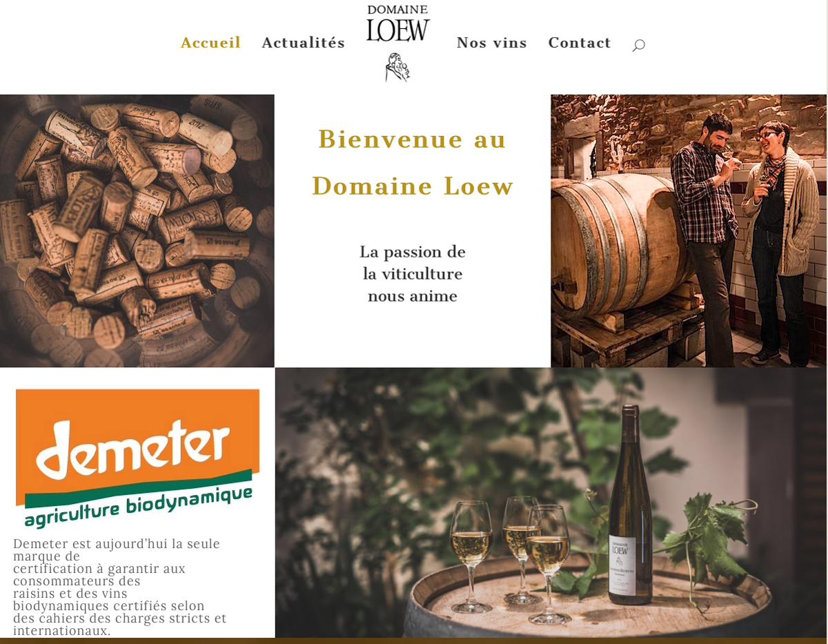Select the winemakers cellar photo
This screenshot has width=828, height=644.
689,231
